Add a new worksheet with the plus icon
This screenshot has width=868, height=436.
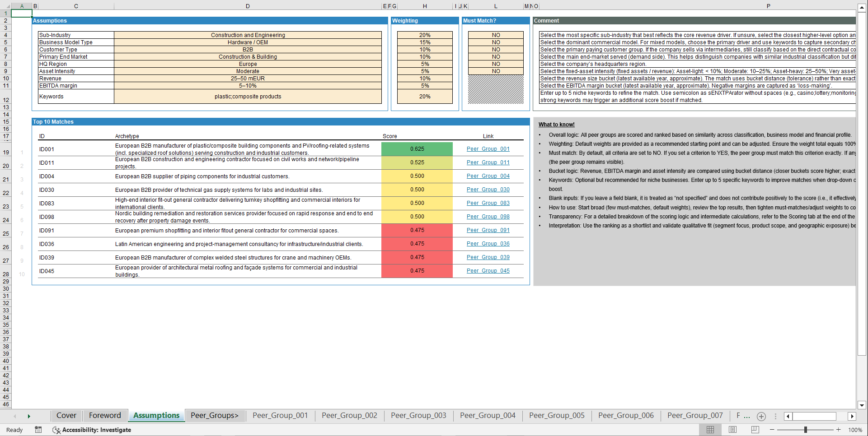coord(761,416)
